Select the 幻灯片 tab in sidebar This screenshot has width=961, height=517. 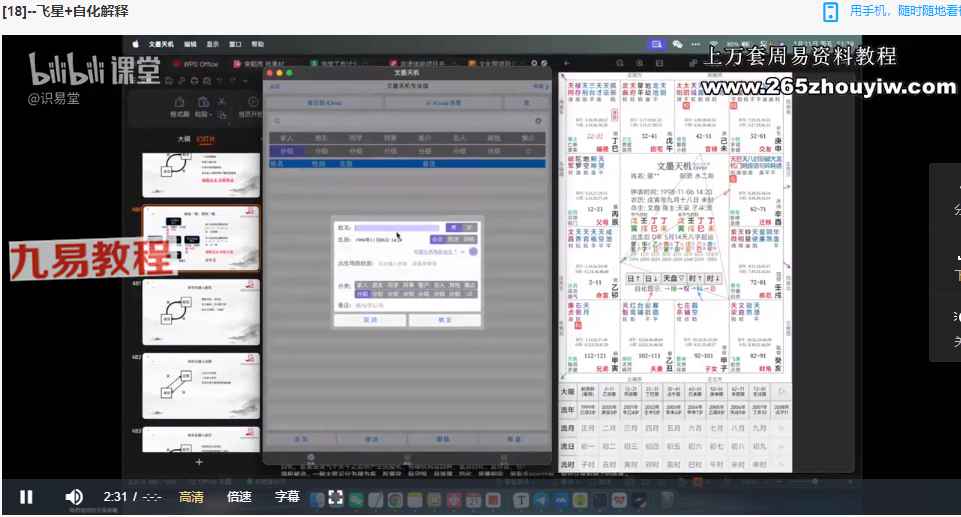(x=205, y=139)
